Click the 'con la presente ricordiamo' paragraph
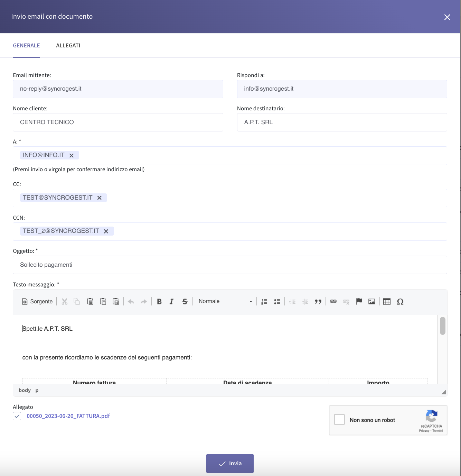461x476 pixels. coord(107,357)
